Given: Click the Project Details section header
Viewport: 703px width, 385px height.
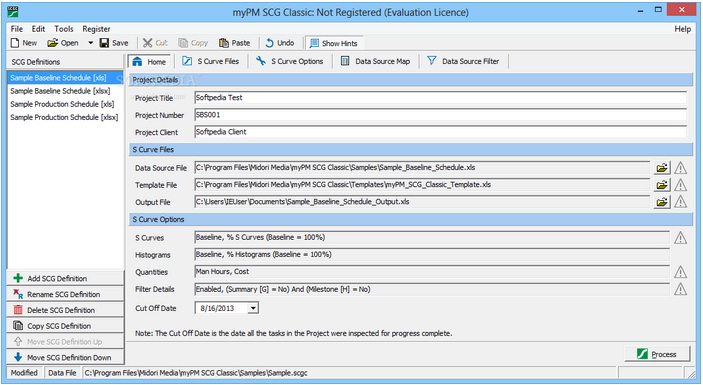Looking at the screenshot, I should coord(411,80).
